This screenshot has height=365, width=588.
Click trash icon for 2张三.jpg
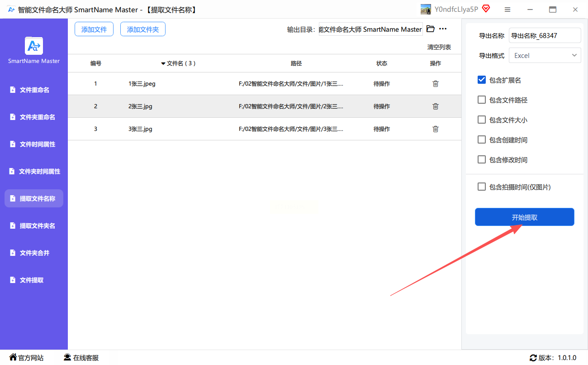[435, 106]
